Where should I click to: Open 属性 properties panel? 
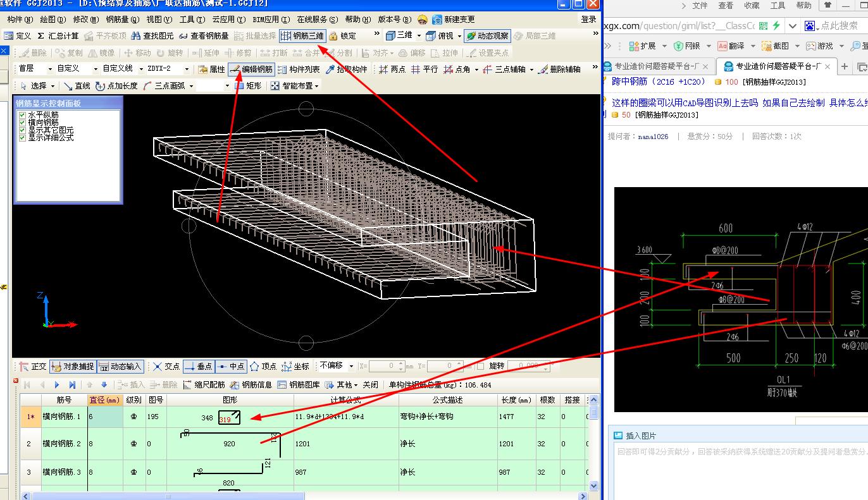coord(211,70)
